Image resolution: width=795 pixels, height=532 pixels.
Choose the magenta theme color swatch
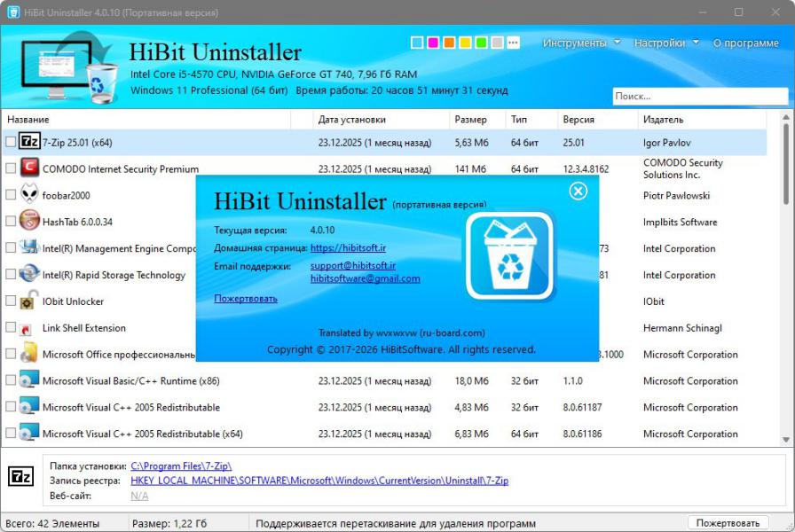(433, 43)
